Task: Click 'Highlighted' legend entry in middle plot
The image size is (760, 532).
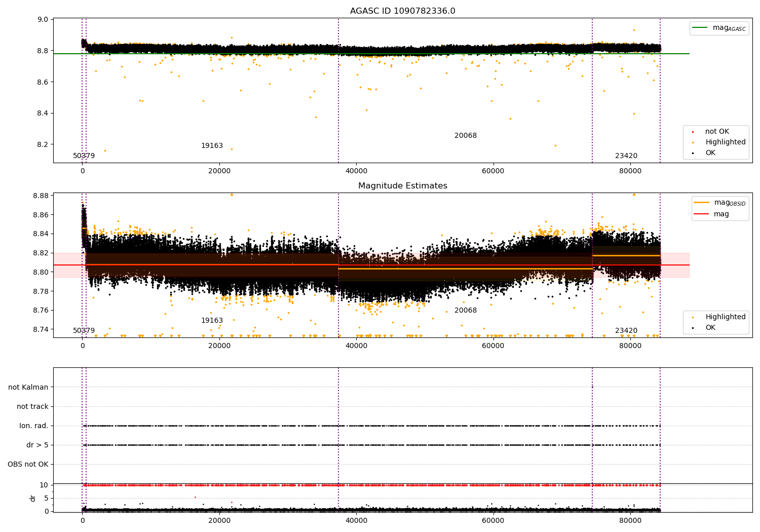Action: coord(718,317)
